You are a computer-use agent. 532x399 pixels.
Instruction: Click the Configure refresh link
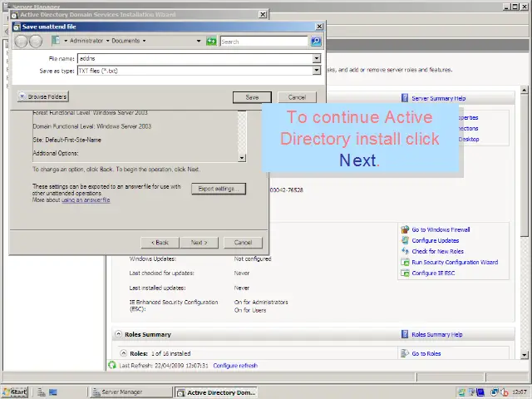coord(235,366)
